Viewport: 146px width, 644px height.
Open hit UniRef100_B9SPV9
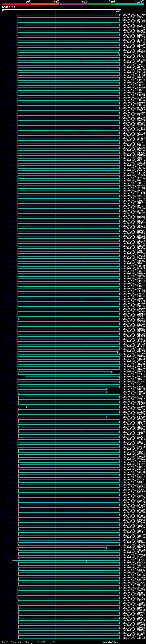tap(133, 15)
